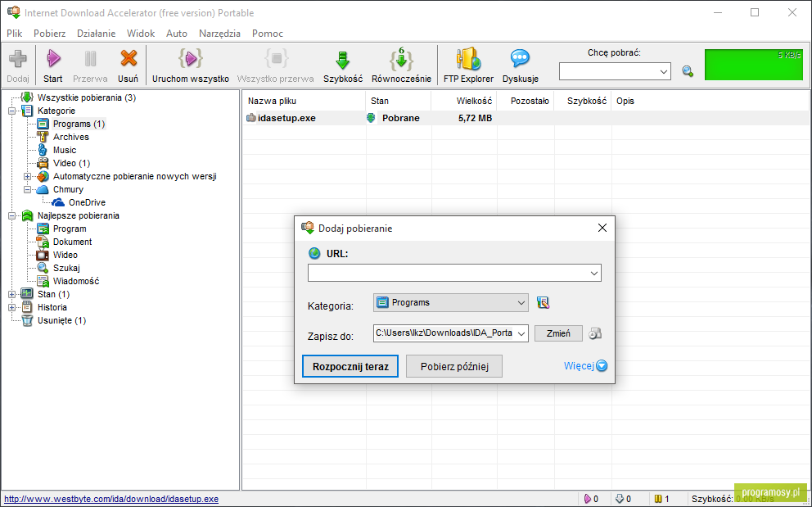
Task: Collapse the Najlepsze pobierania node
Action: 12,215
